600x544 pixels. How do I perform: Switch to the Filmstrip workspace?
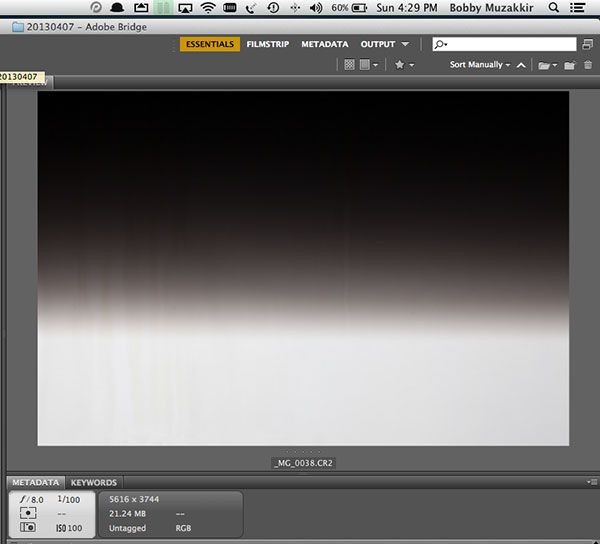[x=270, y=44]
